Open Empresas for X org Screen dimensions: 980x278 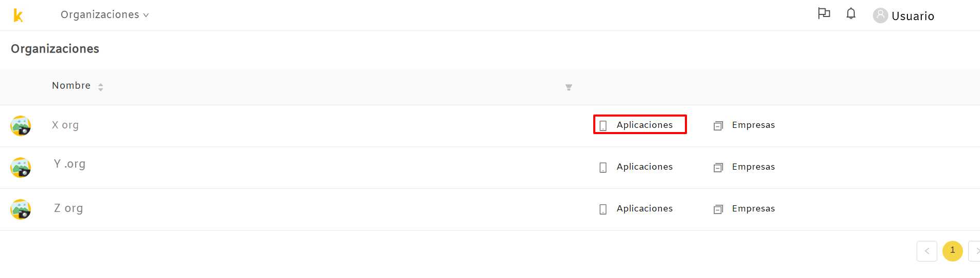tap(744, 125)
